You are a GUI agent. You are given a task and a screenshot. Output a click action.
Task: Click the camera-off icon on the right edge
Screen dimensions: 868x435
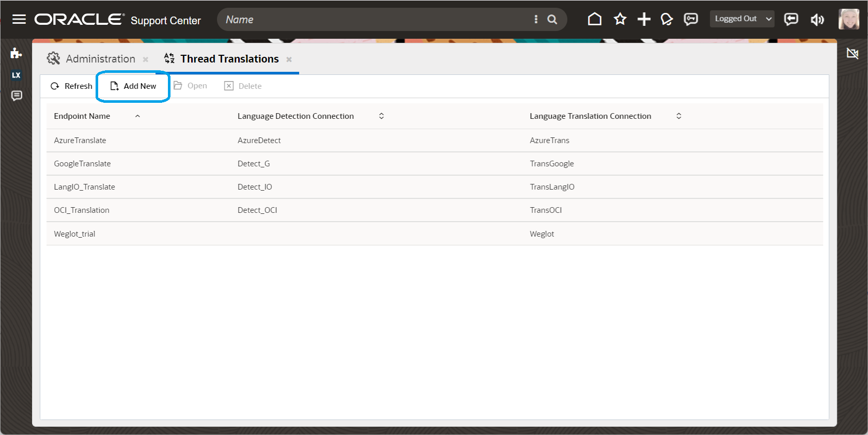coord(853,53)
